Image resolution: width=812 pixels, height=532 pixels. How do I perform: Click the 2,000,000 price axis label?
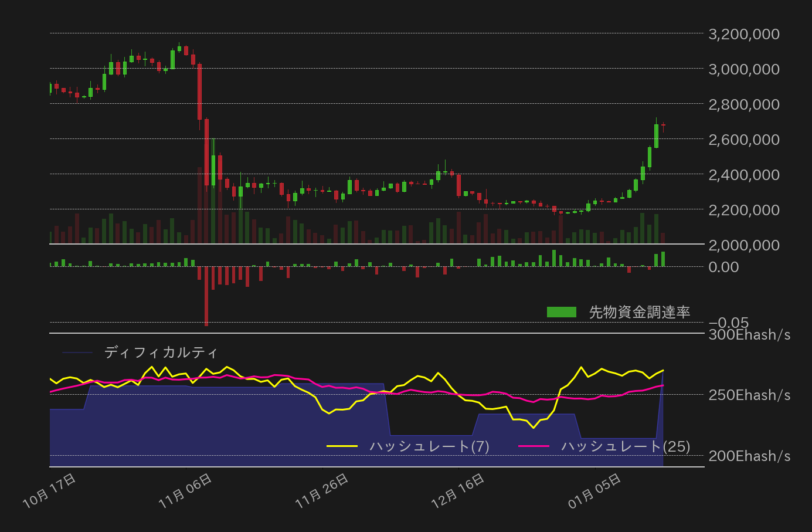coord(744,245)
